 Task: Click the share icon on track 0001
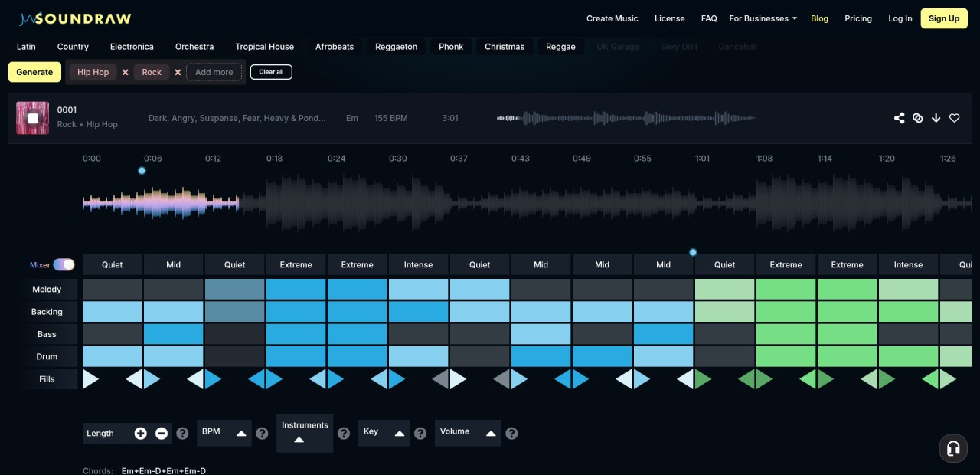pos(899,118)
